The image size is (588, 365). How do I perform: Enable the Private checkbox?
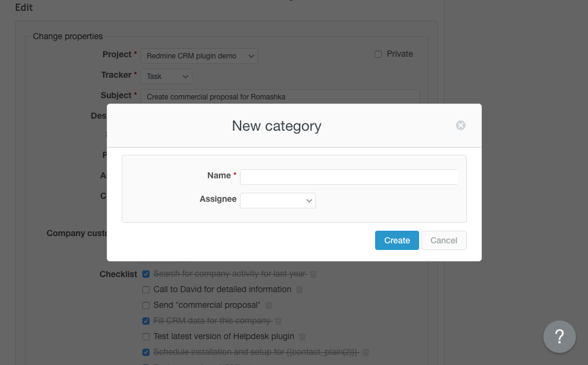point(378,54)
